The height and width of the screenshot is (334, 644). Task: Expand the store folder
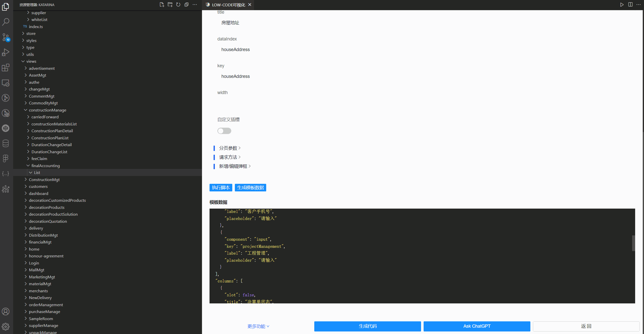31,33
